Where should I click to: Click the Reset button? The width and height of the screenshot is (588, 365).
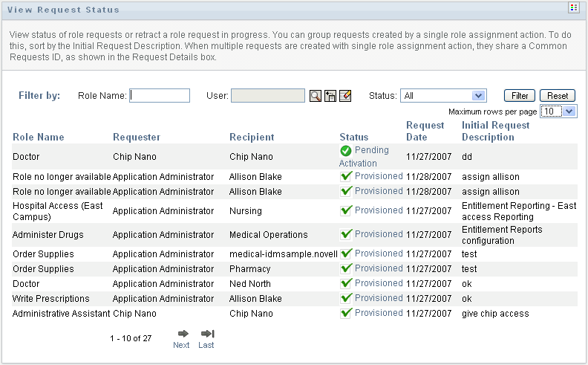(x=558, y=96)
